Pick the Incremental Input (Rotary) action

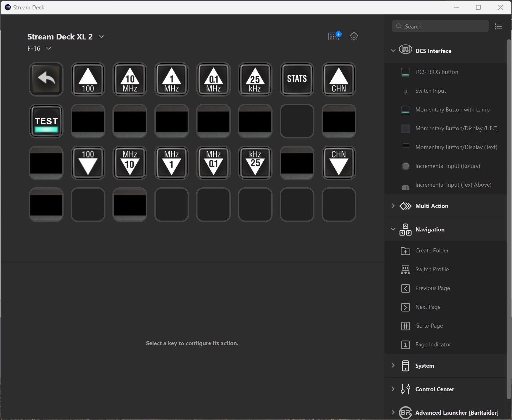447,166
